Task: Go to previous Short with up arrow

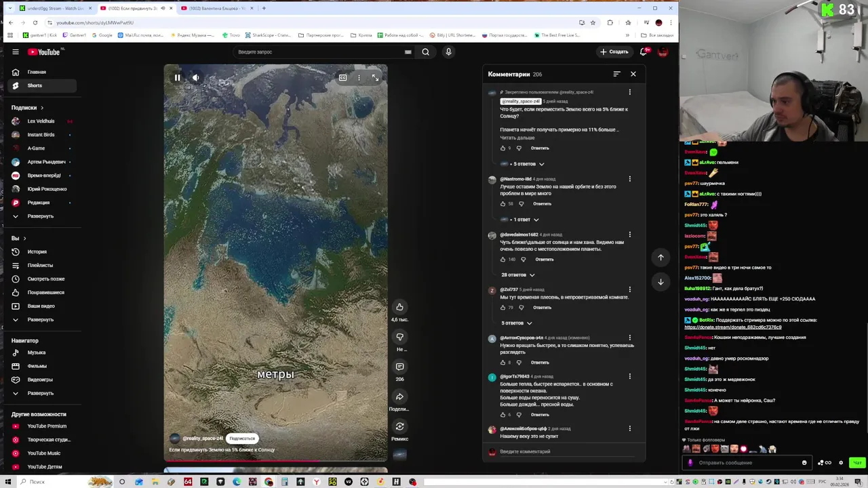Action: pyautogui.click(x=660, y=258)
